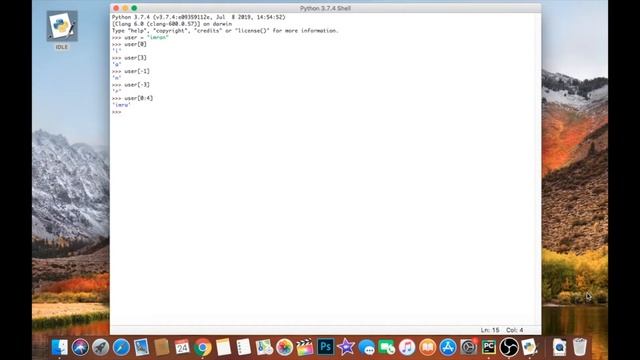Place cursor at the last >>> prompt

[x=117, y=112]
